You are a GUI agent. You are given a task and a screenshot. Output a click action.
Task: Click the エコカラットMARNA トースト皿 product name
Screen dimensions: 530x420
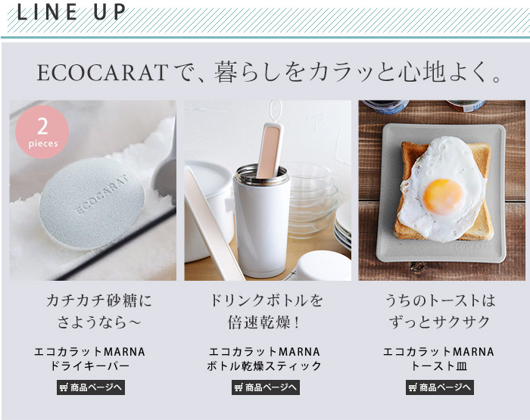coord(438,359)
